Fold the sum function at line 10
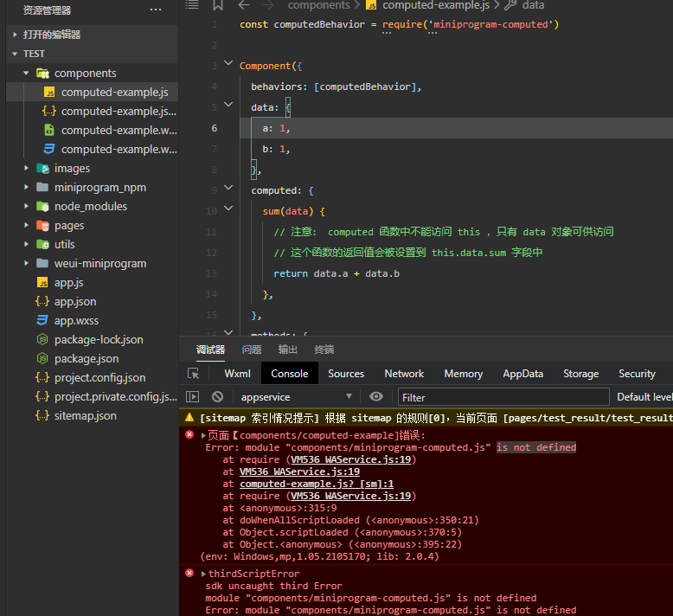673x616 pixels. pos(228,209)
